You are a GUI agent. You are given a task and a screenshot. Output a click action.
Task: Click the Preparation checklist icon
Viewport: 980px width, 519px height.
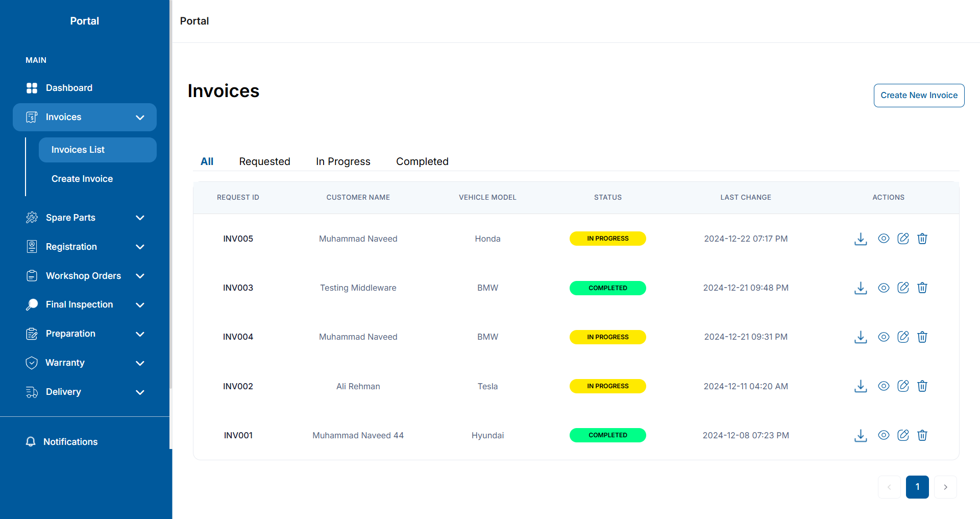click(x=32, y=334)
